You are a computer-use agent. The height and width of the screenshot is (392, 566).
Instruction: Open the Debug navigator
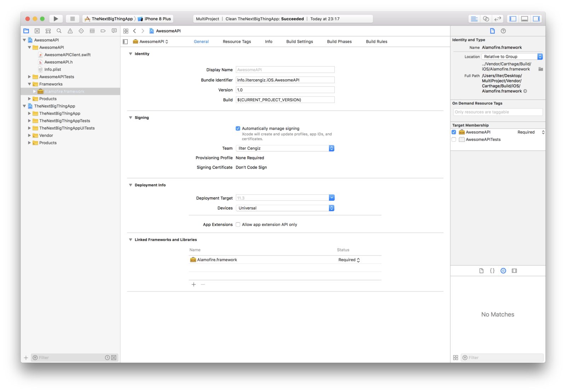pyautogui.click(x=92, y=31)
